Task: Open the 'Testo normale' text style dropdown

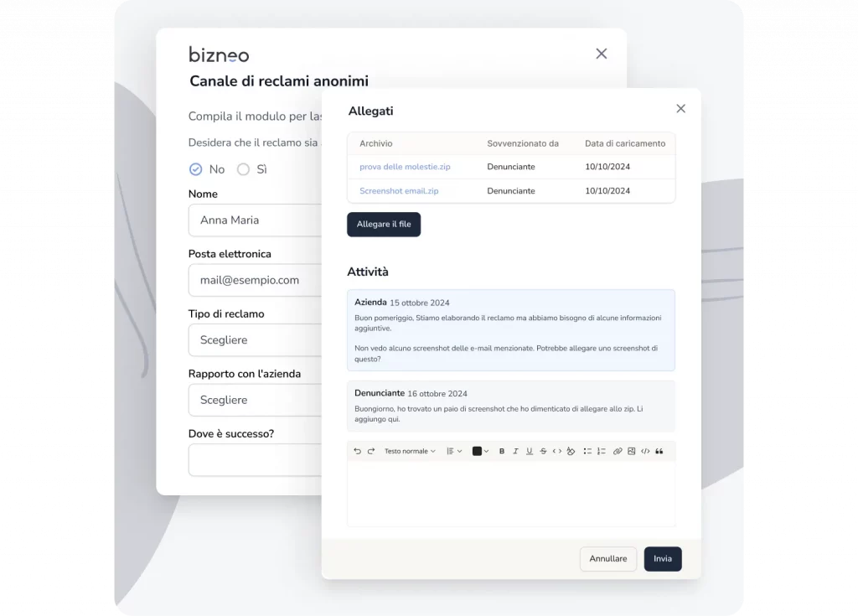Action: point(410,451)
